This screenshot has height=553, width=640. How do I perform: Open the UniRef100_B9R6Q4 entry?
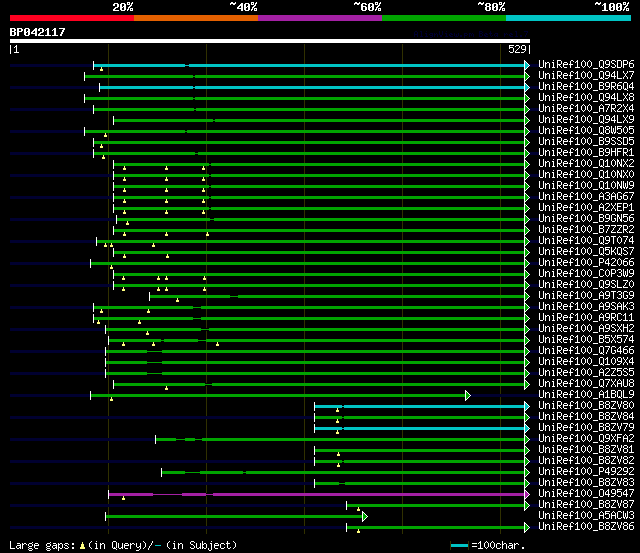(586, 87)
